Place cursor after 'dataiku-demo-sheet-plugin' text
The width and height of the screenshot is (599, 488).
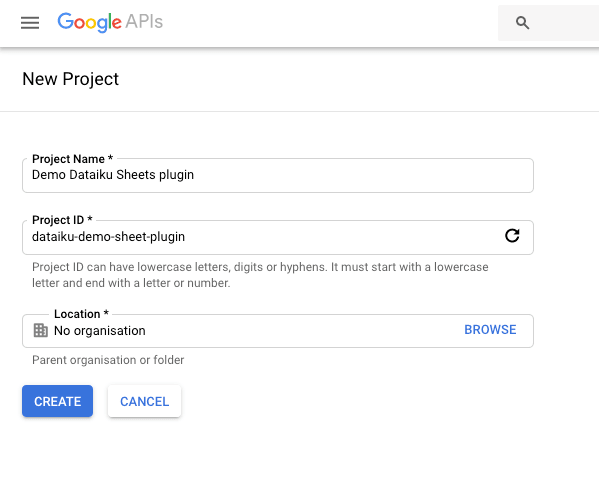(x=186, y=237)
